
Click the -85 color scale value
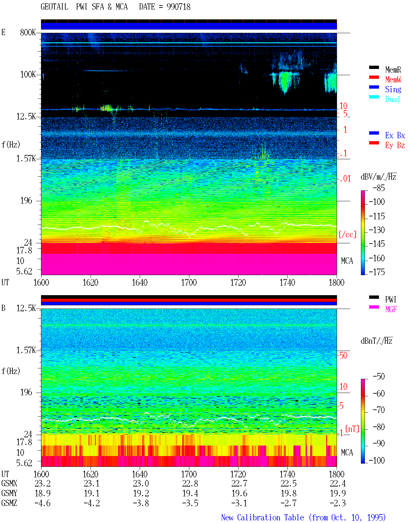click(x=379, y=188)
